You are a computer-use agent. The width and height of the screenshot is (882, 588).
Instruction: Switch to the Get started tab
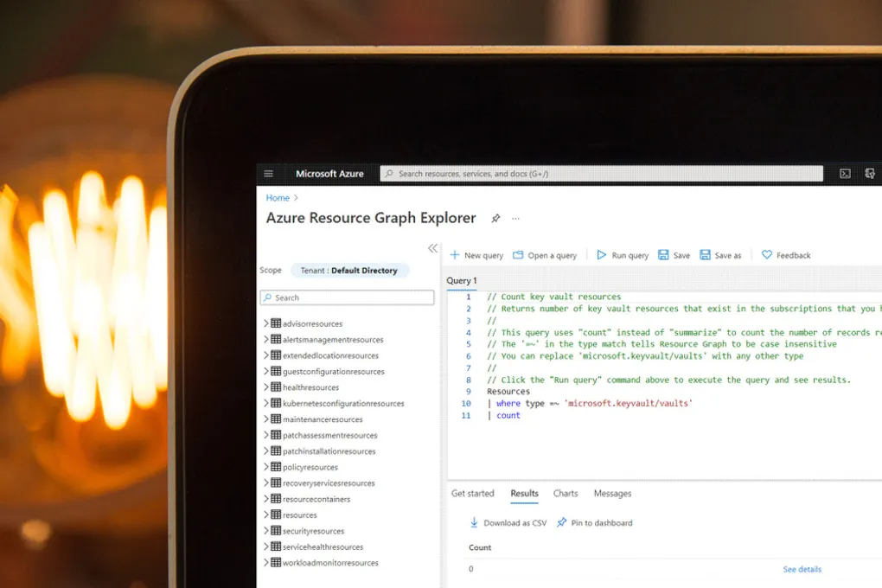[472, 494]
